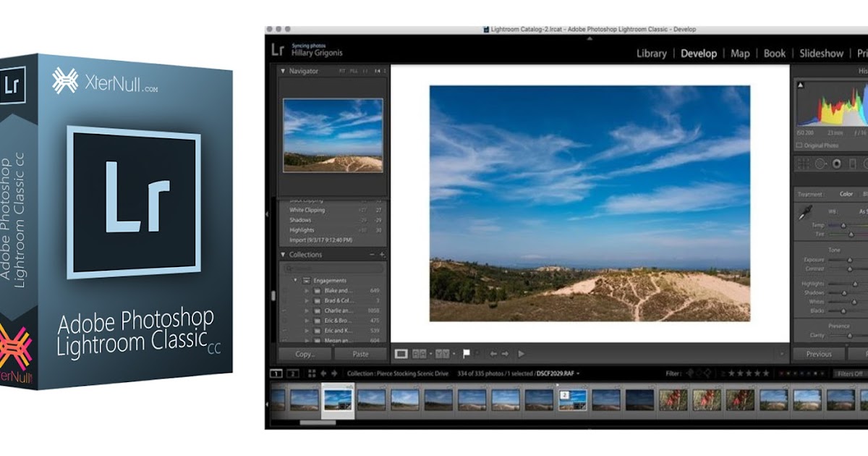
Task: Open the grid view icon above filmstrip
Action: [x=312, y=373]
